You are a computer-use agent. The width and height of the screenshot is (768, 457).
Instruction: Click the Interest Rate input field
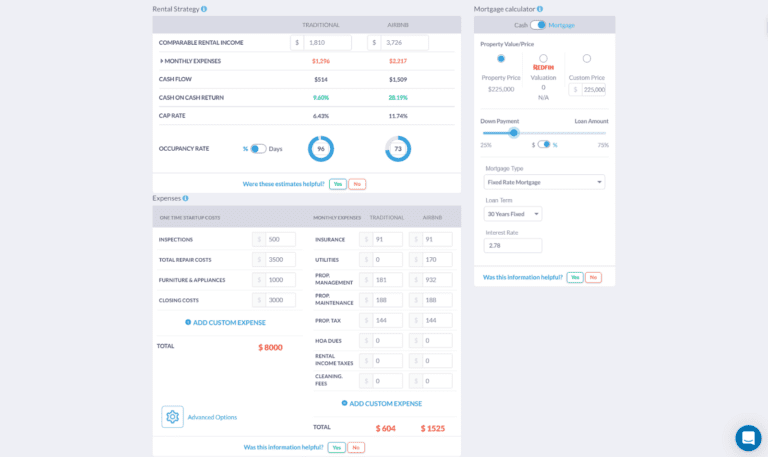(x=512, y=245)
